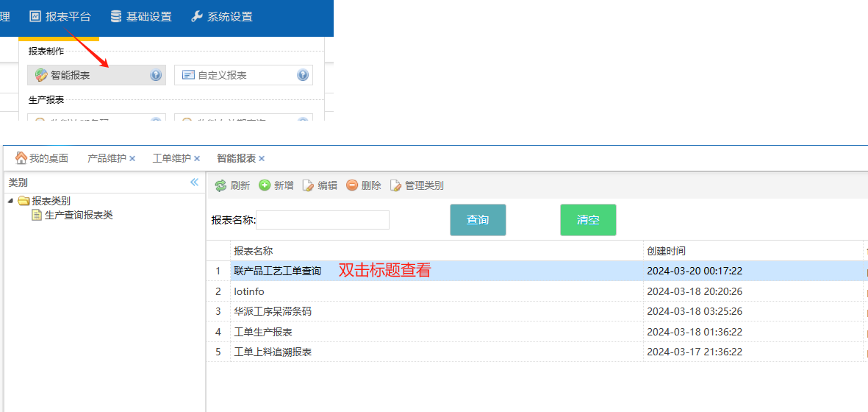The image size is (868, 412).
Task: Click the 刷新 refresh icon
Action: point(220,185)
